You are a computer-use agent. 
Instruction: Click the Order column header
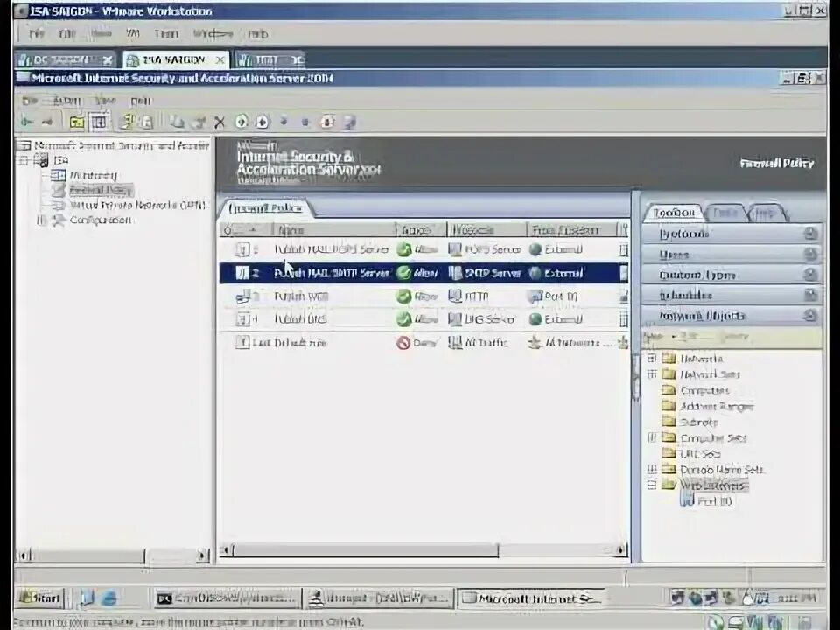(246, 230)
